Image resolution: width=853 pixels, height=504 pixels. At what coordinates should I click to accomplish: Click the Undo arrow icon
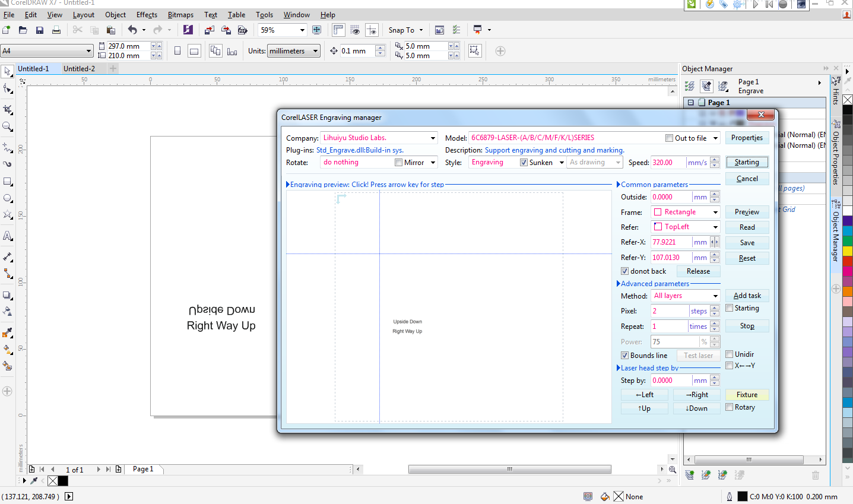132,30
